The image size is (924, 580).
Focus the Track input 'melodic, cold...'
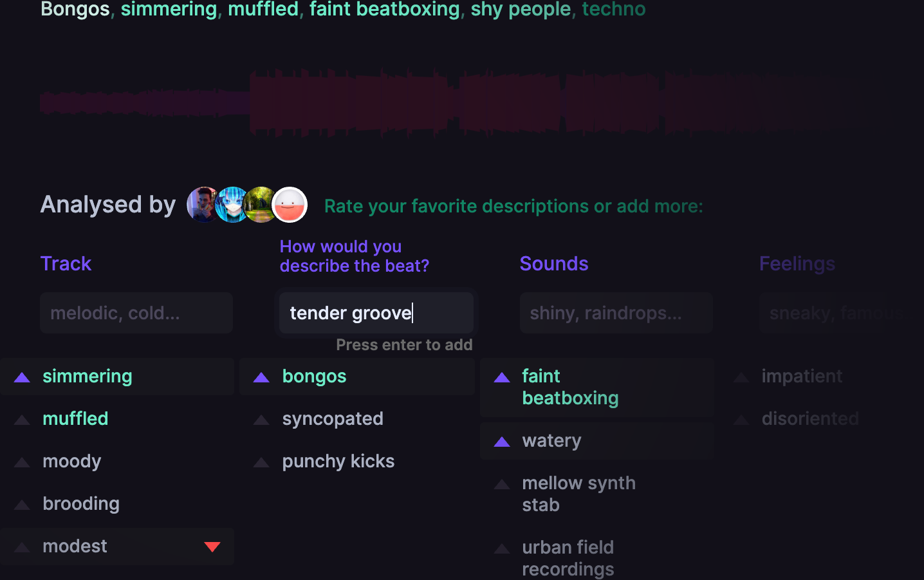click(x=136, y=313)
